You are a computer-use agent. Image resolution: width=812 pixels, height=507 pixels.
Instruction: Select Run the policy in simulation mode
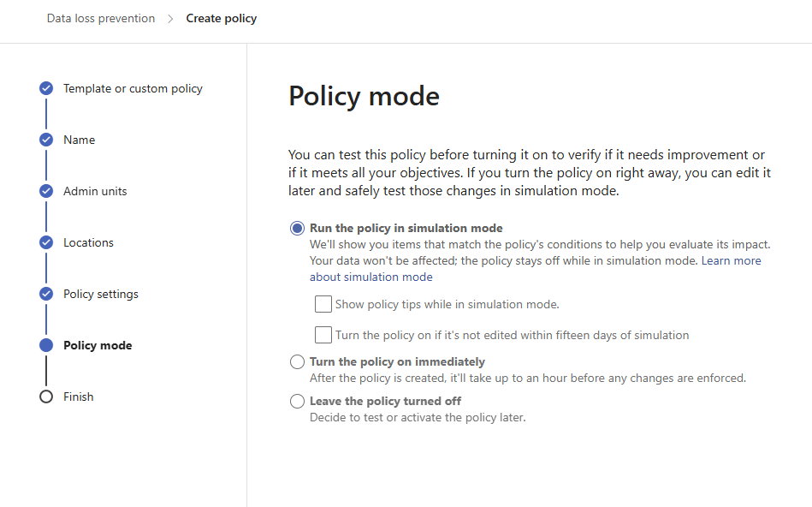(297, 228)
